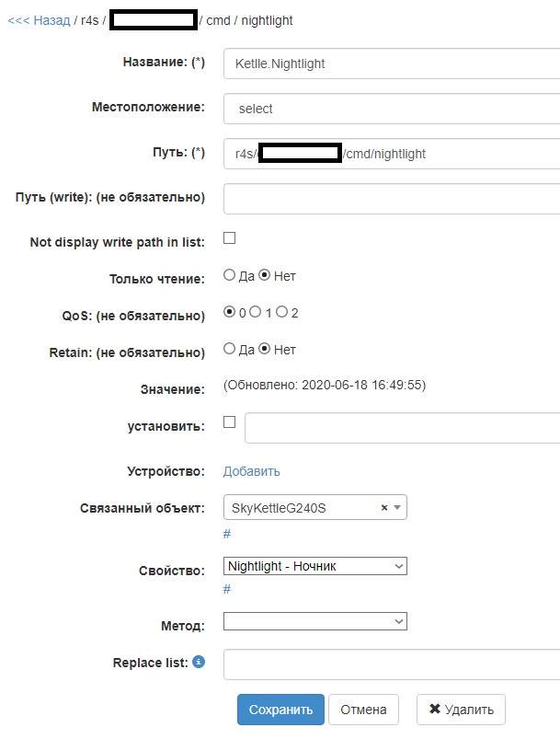Focus the empty 'Путь (write)' field
Screen dimensions: 560x739
(x=392, y=199)
